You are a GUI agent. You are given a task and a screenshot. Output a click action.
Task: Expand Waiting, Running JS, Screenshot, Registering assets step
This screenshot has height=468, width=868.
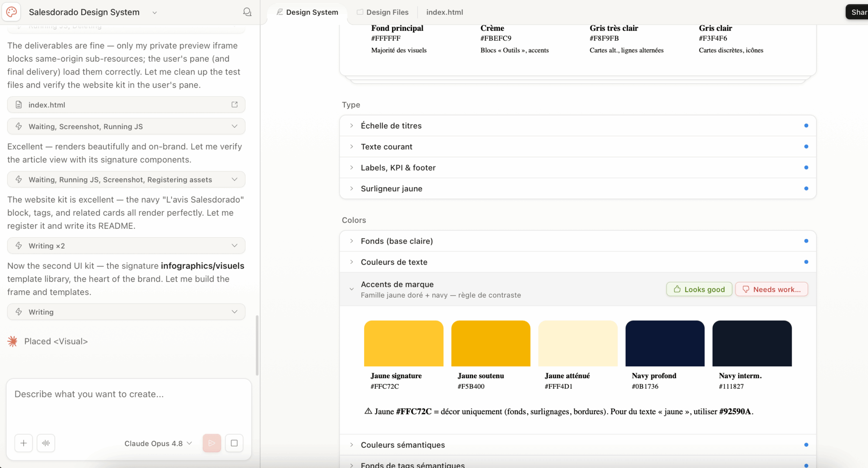pos(234,180)
